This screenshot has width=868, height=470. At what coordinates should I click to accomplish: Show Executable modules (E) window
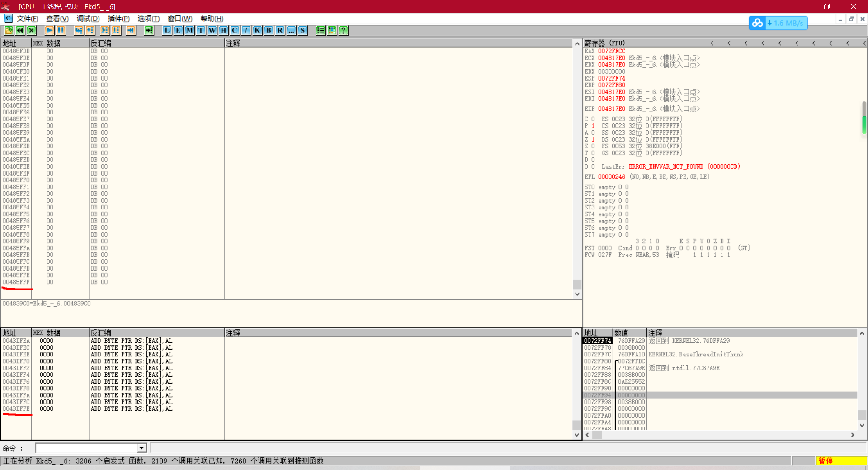pos(178,30)
